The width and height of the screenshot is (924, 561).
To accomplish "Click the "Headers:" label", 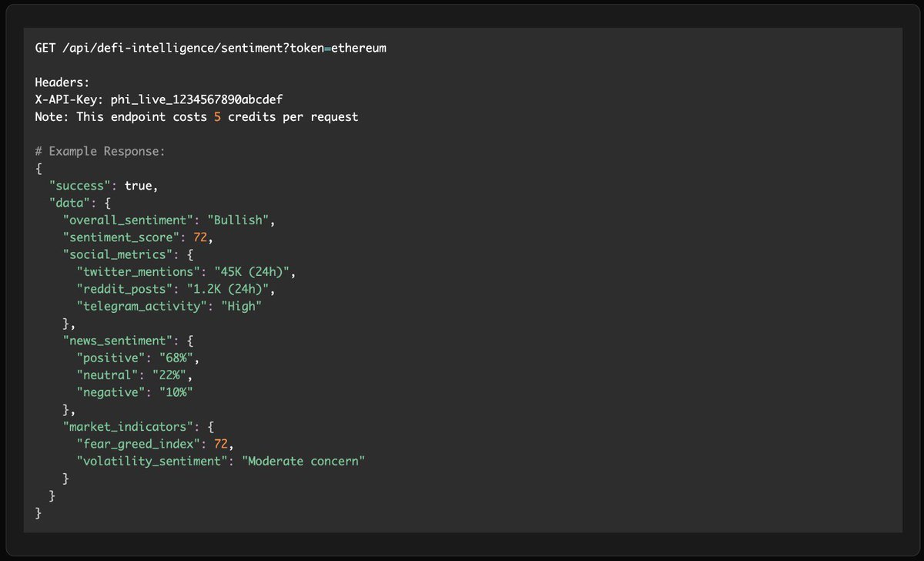I will tap(62, 82).
